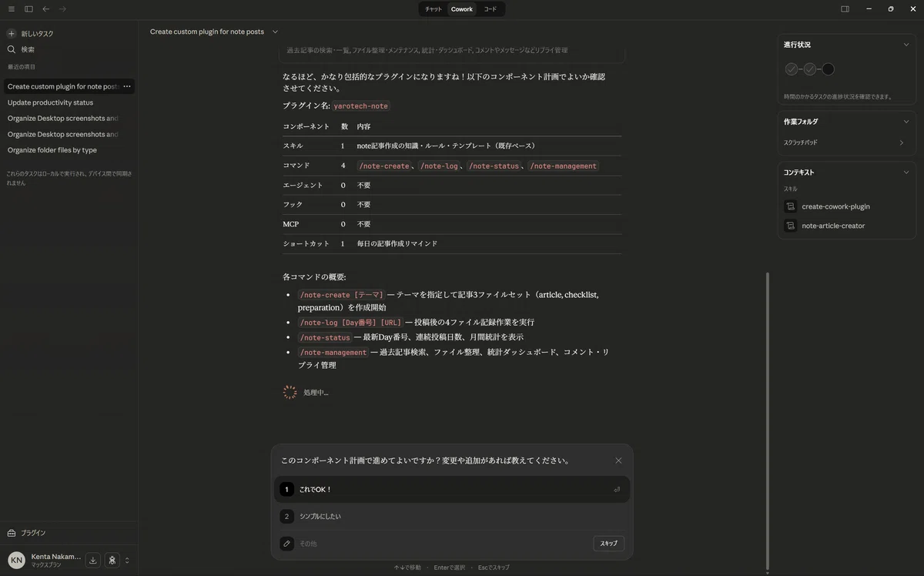The image size is (924, 576).
Task: Click the bug icon near user profile
Action: 112,561
